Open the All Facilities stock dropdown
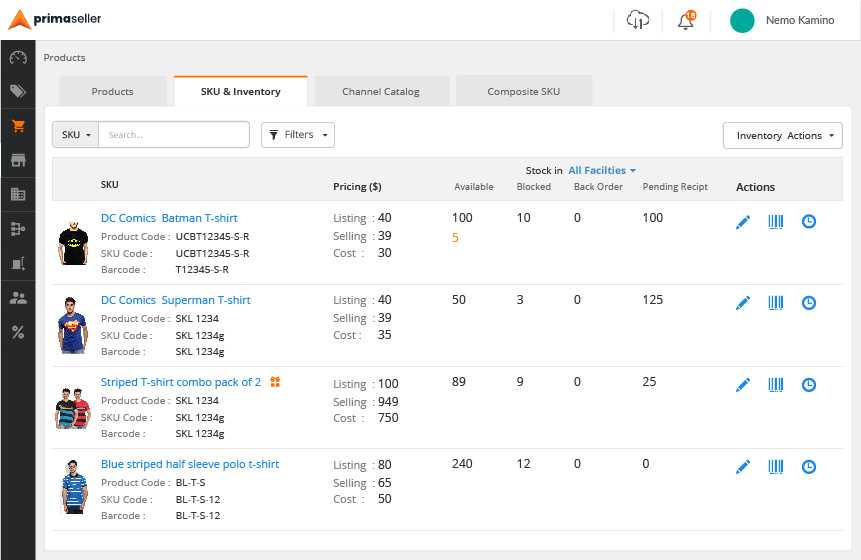The height and width of the screenshot is (560, 861). [602, 171]
